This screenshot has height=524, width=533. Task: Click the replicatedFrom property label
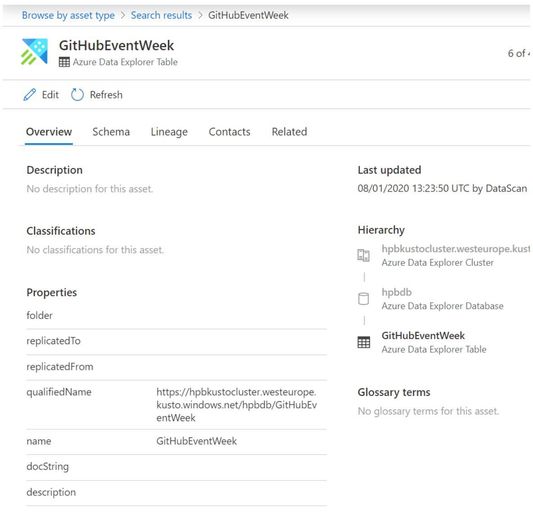(x=60, y=367)
